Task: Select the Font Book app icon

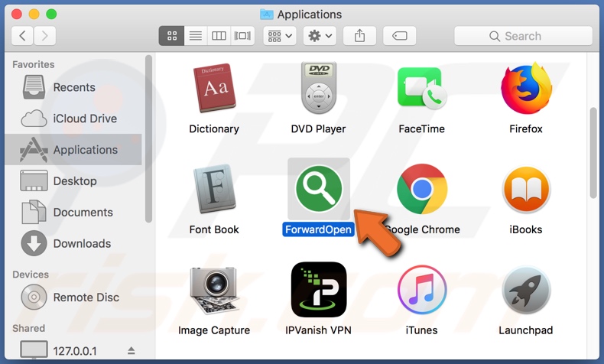Action: (214, 189)
